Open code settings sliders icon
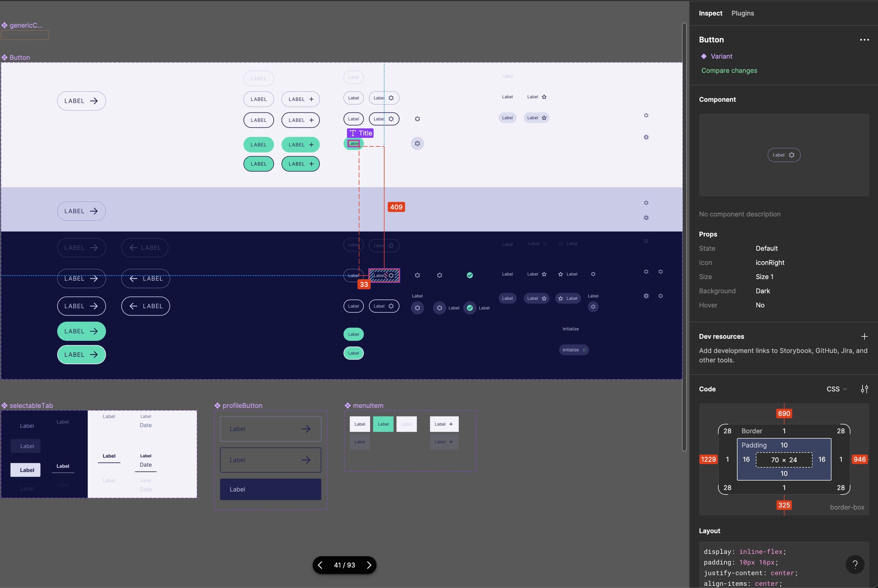Screen dimensions: 878x588 click(864, 389)
